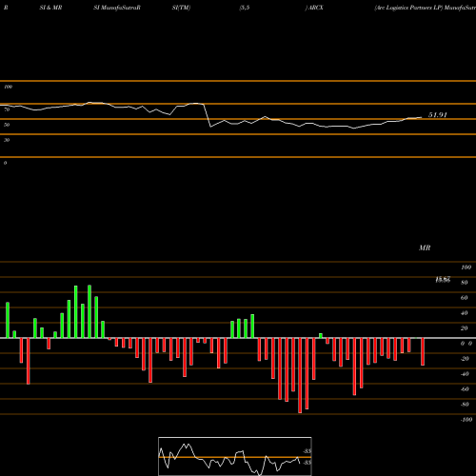Click the -40 label on the MR right axis
Screen dimensions: 476x476
click(x=465, y=374)
